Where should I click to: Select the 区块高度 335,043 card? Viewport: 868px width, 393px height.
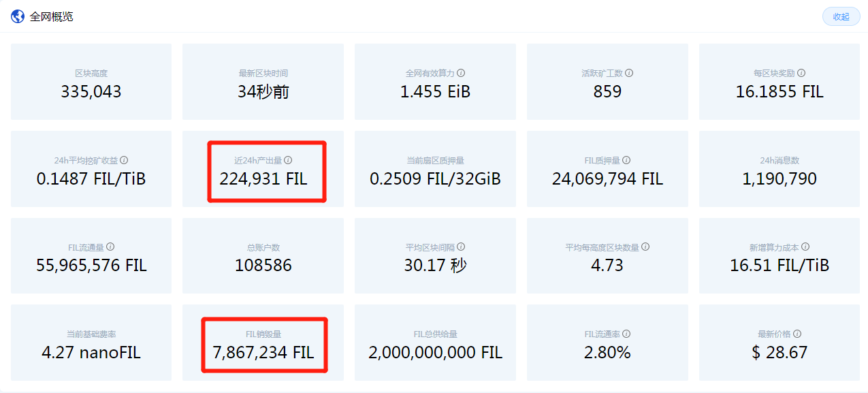coord(91,82)
